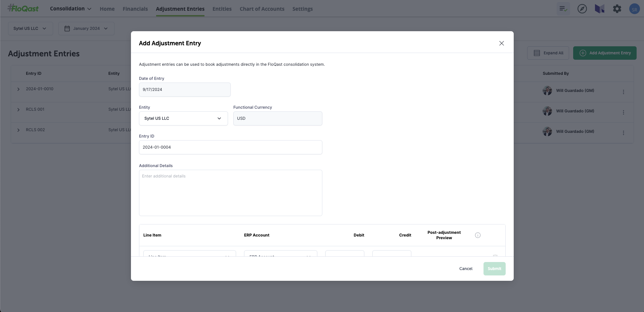Click Cancel in the dialog
Viewport: 644px width, 312px height.
click(x=466, y=269)
